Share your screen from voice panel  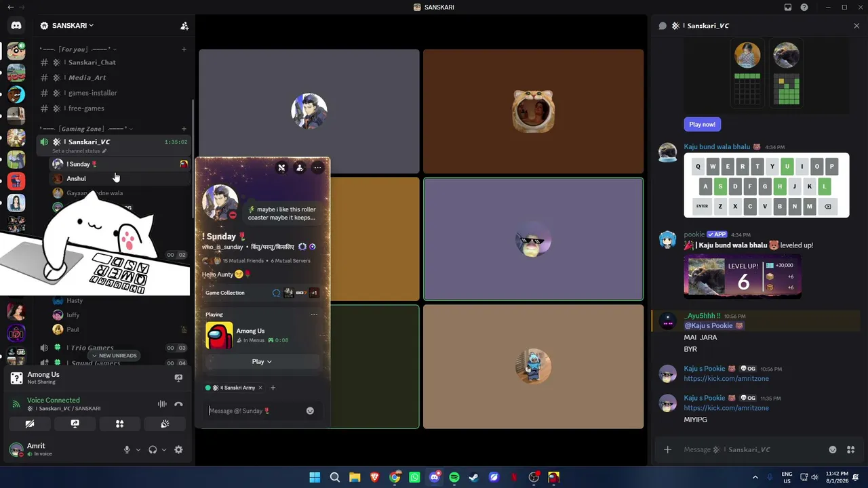[75, 424]
